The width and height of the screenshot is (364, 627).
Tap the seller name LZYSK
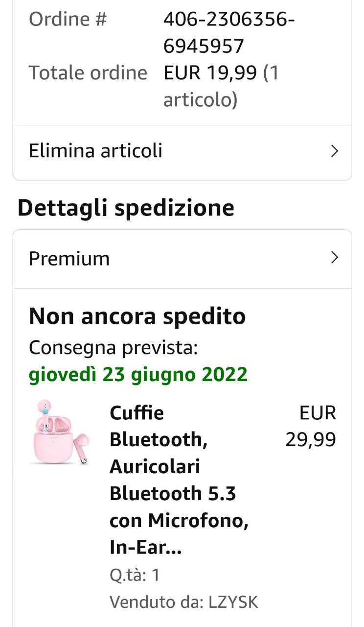point(234,602)
